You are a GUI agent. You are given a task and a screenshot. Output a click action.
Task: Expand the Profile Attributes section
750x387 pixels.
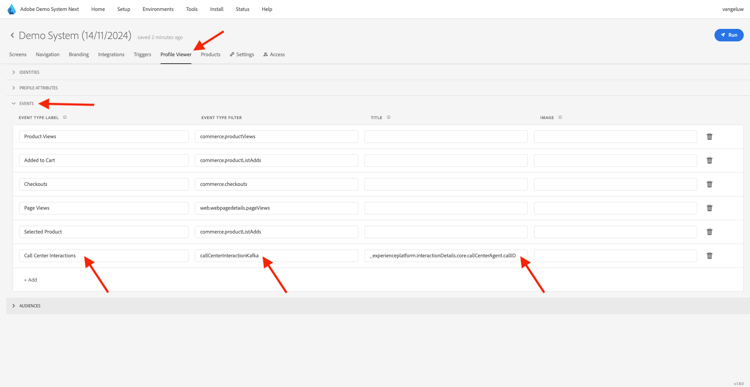coord(13,88)
